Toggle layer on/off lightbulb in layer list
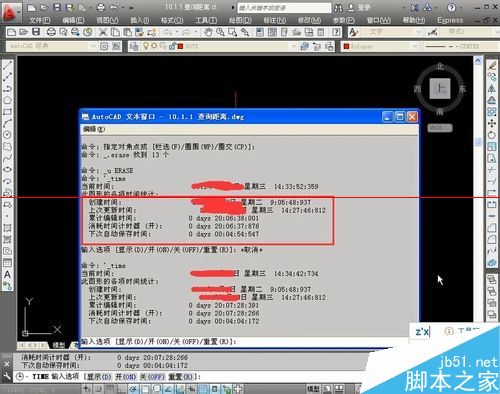Viewport: 500px width, 394px height. point(146,46)
